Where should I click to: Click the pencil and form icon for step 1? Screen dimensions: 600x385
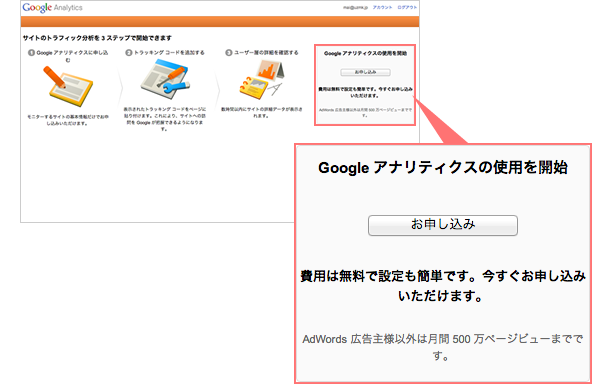(x=68, y=86)
